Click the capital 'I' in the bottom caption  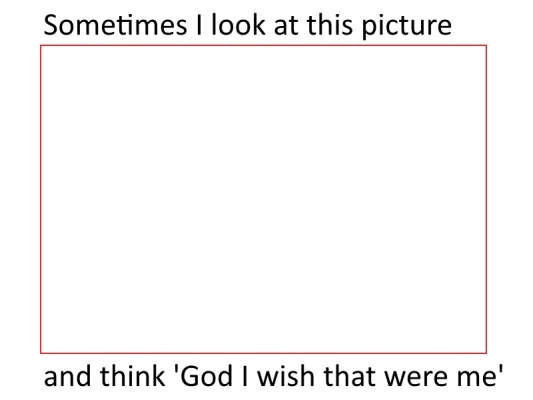(x=245, y=376)
